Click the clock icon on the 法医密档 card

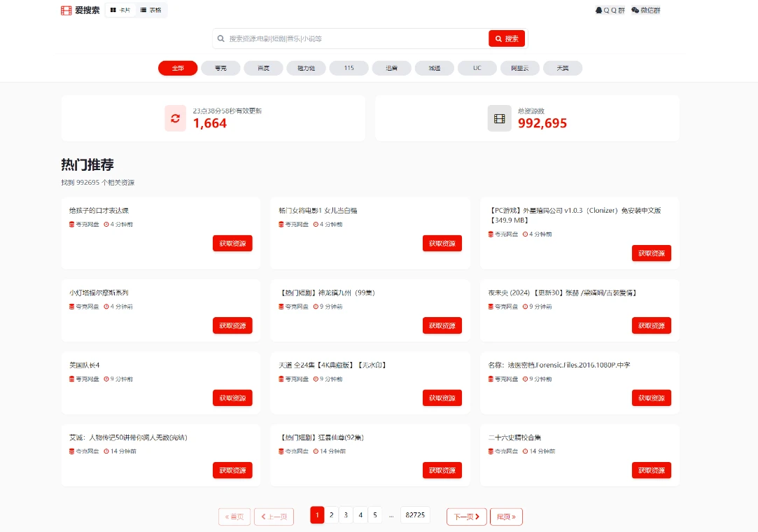click(525, 379)
